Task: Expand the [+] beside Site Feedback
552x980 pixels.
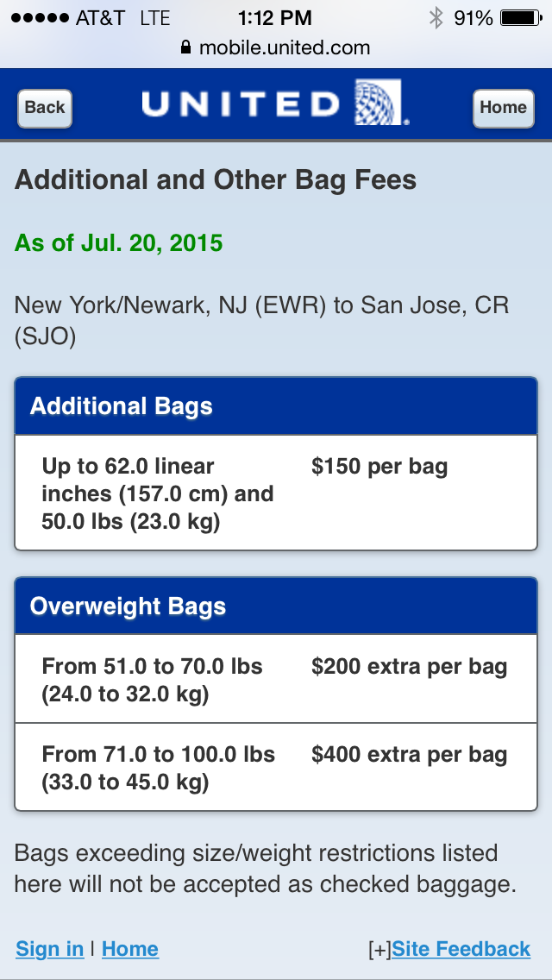Action: click(379, 950)
